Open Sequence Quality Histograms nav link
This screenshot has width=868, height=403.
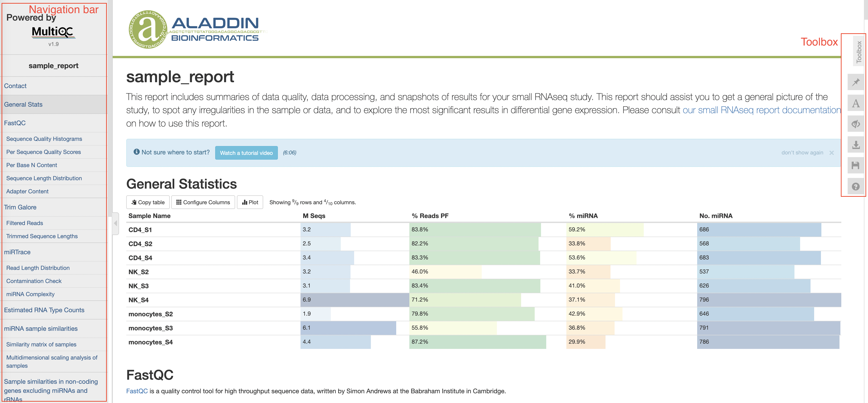(x=44, y=139)
